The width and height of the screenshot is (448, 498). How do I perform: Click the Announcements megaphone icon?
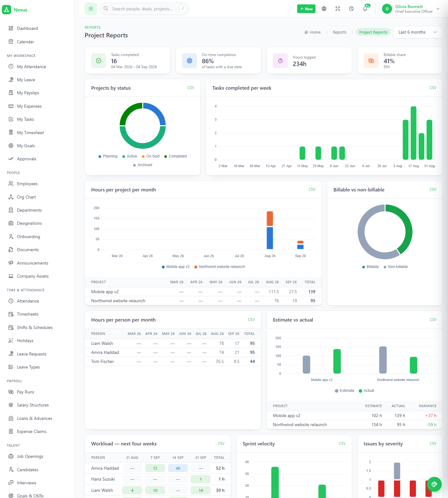[x=11, y=263]
